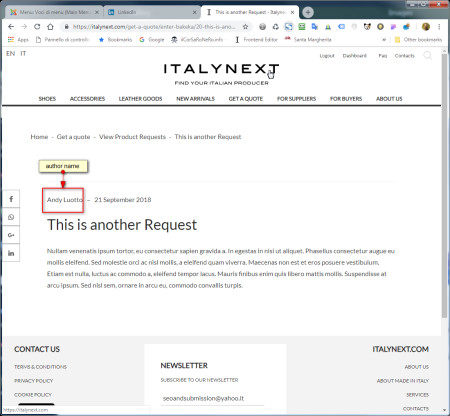
Task: Open the site search magnifier icon
Action: click(x=427, y=55)
